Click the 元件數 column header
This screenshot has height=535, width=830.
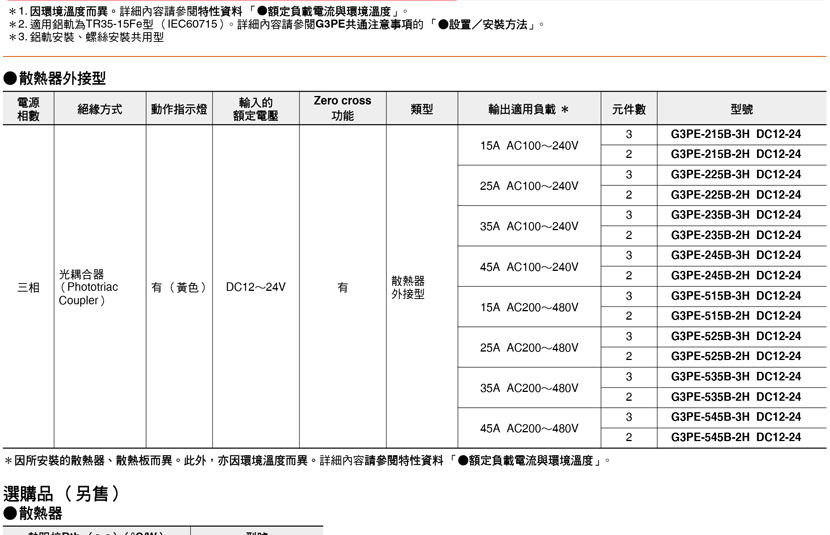pyautogui.click(x=629, y=110)
